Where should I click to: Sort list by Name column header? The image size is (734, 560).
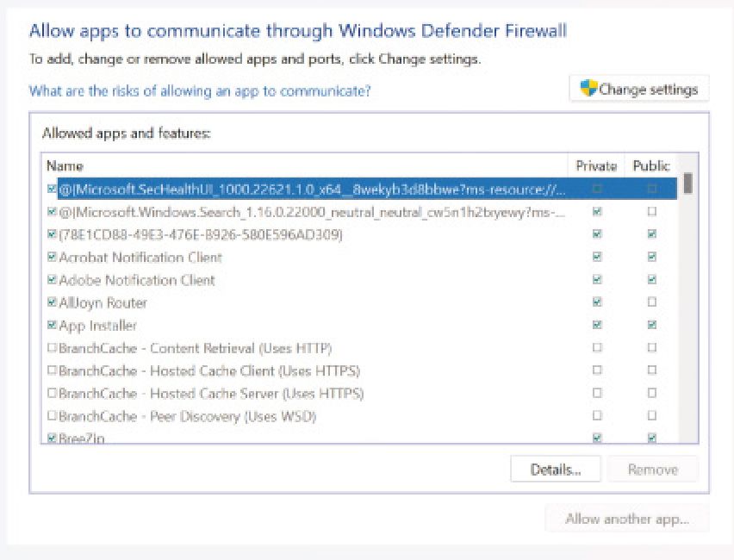[x=65, y=165]
